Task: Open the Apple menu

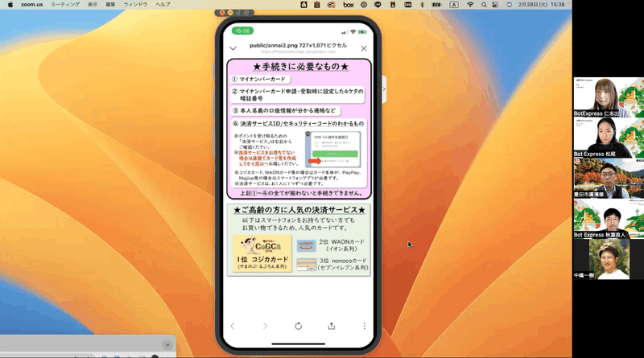Action: 10,5
